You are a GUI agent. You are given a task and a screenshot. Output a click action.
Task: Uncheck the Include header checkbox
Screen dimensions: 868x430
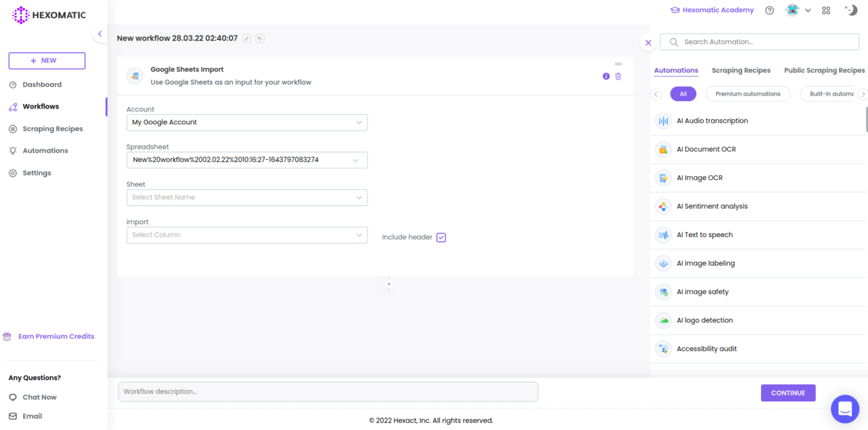(x=441, y=237)
